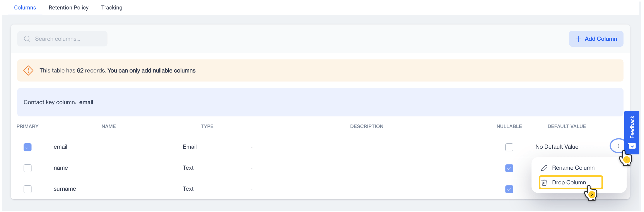
Task: Check the nullable checkbox for email
Action: pyautogui.click(x=509, y=147)
